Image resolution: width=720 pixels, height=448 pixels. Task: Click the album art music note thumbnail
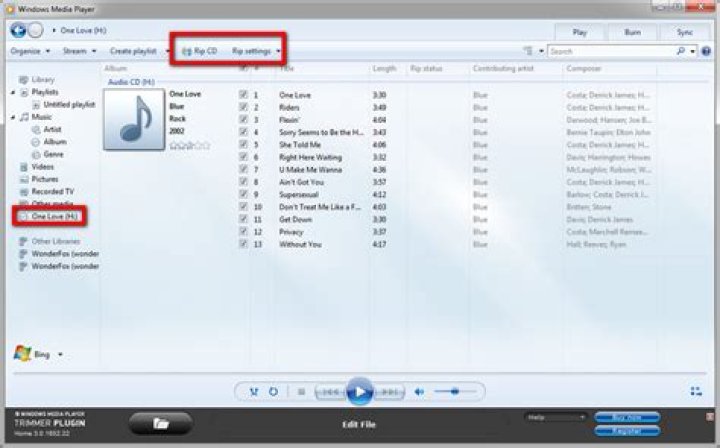134,119
